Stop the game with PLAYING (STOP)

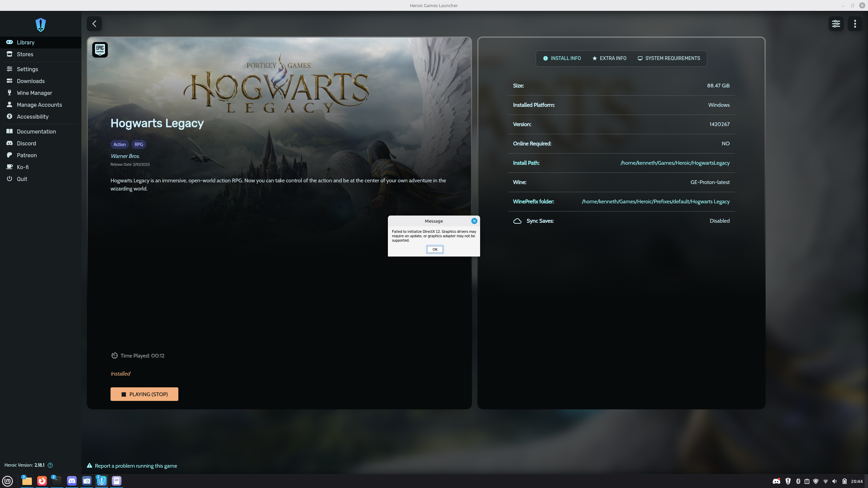coord(144,394)
